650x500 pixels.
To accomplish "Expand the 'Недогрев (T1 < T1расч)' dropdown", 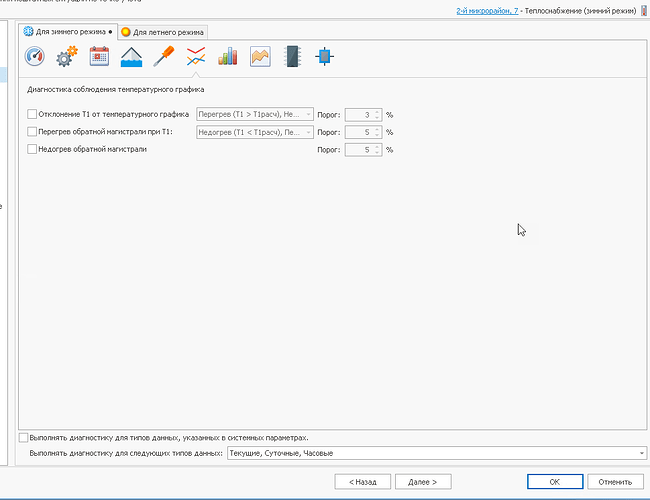I will pyautogui.click(x=256, y=132).
